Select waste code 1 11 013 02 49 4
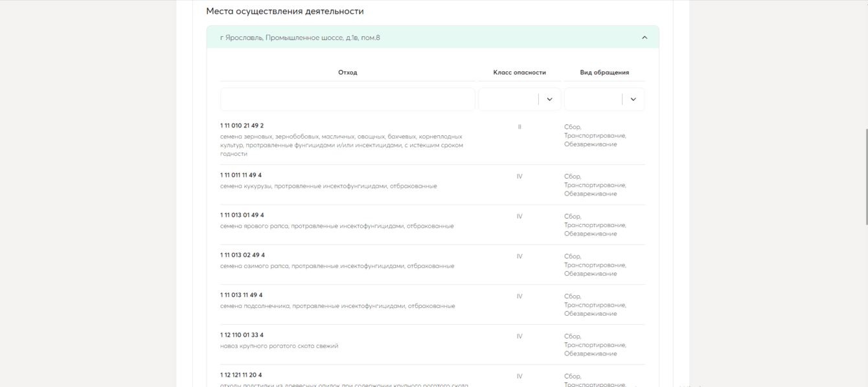The image size is (868, 387). (242, 256)
